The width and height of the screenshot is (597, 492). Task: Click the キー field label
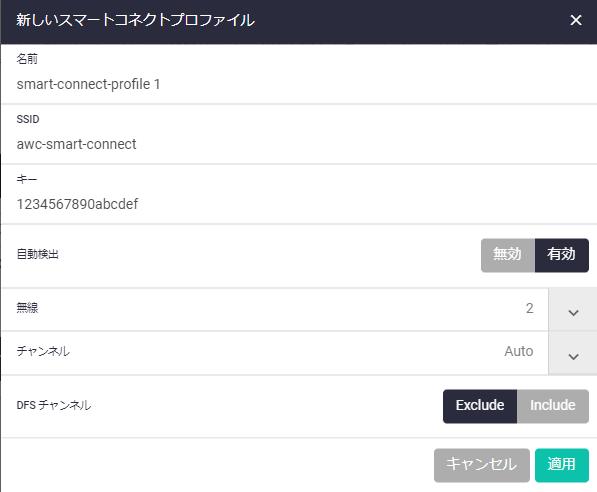tap(27, 179)
